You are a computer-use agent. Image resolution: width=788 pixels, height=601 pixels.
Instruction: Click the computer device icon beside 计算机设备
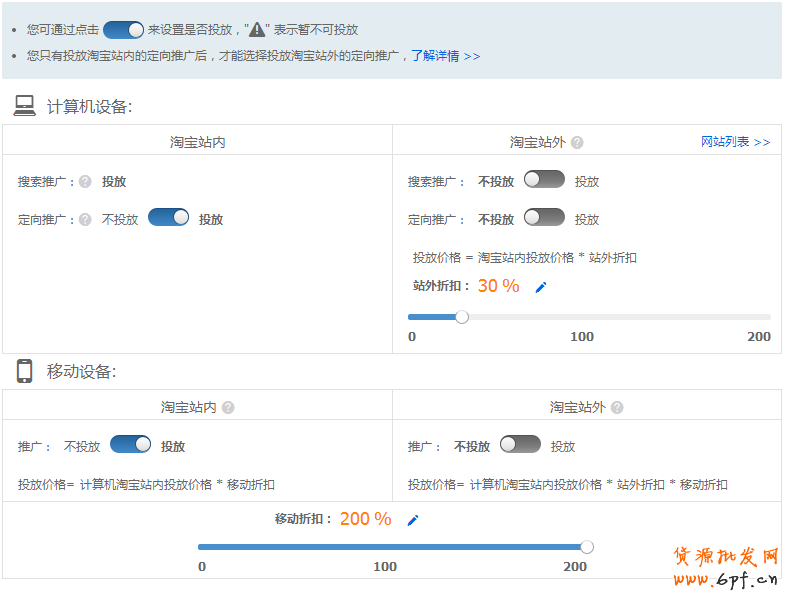point(25,106)
